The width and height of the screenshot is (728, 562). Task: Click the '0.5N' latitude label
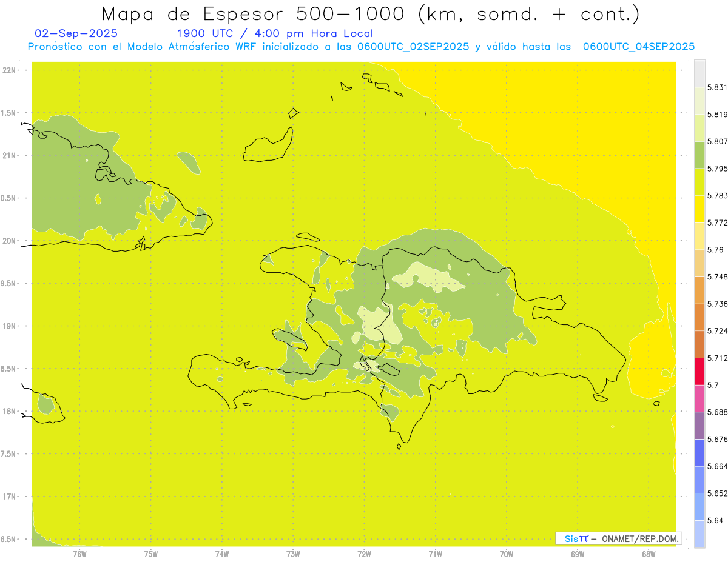click(x=10, y=198)
